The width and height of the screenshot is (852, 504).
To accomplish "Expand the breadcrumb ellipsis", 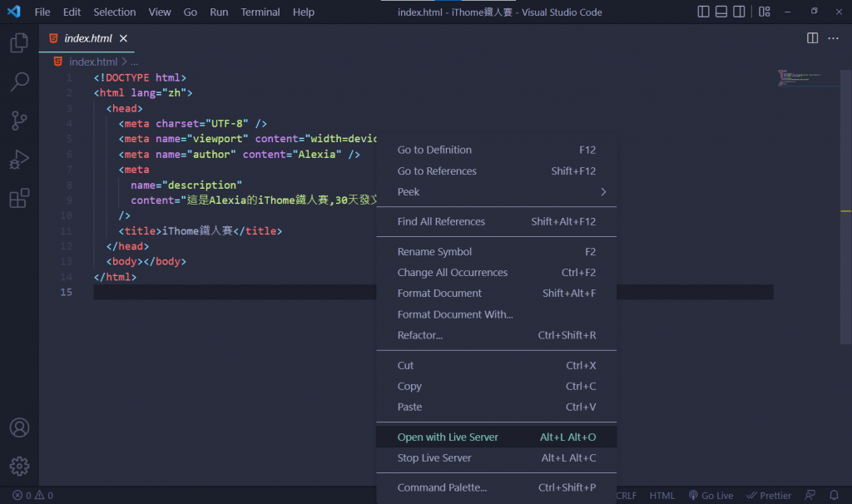I will pos(134,62).
